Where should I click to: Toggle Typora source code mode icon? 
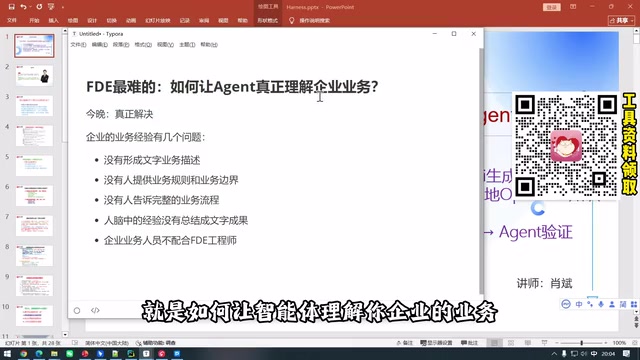95,311
